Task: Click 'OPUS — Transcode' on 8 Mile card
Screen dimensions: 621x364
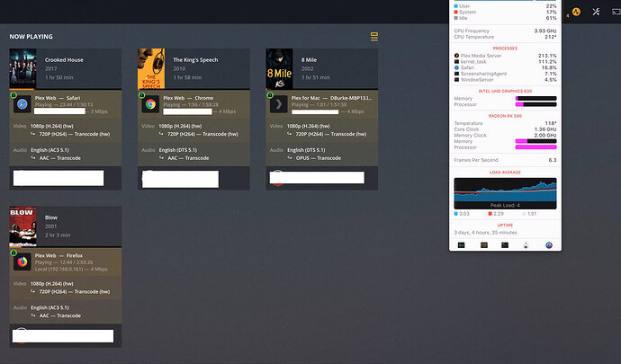Action: pos(319,158)
